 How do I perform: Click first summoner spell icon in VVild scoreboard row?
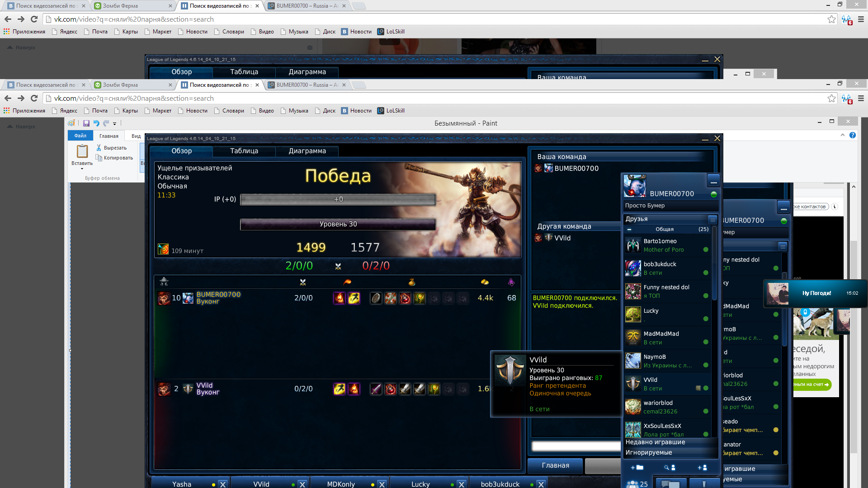(x=340, y=389)
